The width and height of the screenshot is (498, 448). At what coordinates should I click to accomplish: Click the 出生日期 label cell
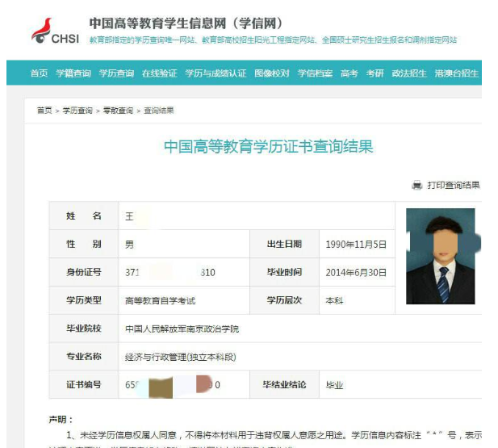point(284,244)
